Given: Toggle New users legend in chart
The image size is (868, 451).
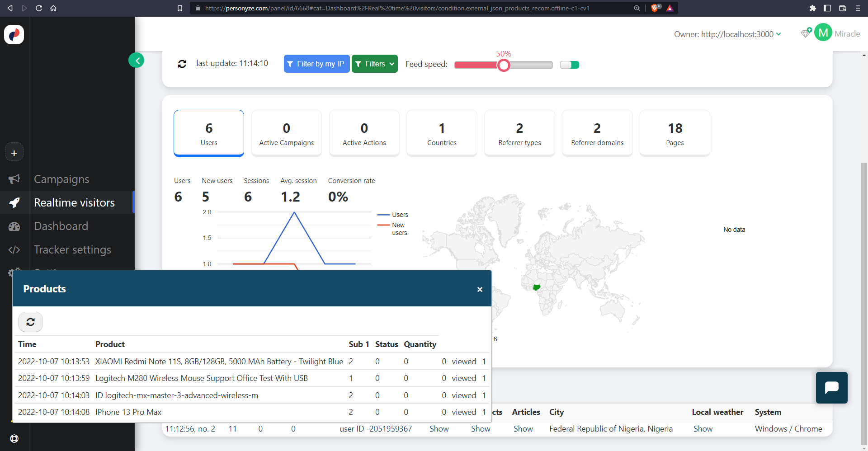Looking at the screenshot, I should click(x=393, y=229).
